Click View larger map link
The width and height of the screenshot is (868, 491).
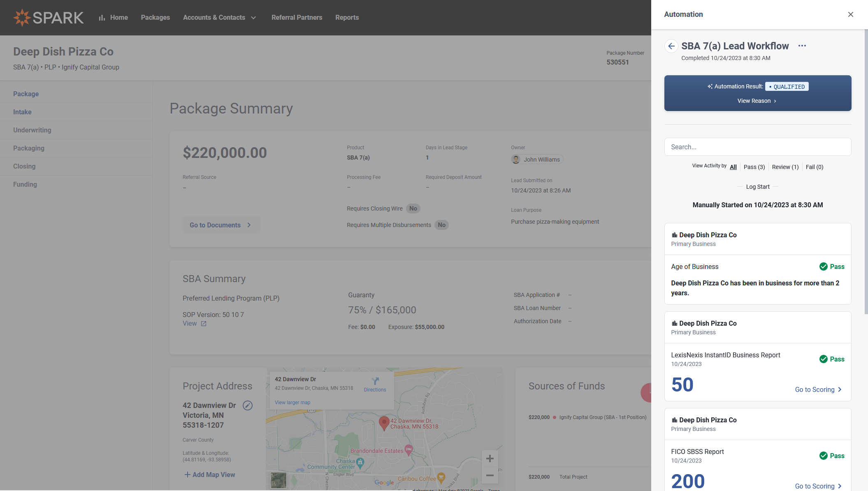(292, 403)
